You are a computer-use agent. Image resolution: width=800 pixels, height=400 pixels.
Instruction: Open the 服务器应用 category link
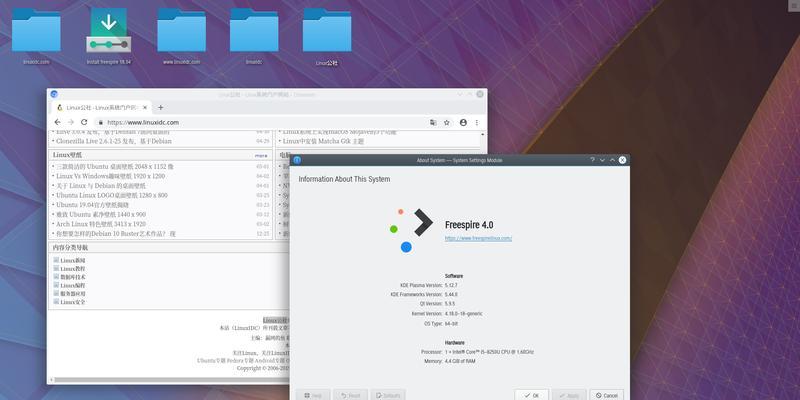tap(73, 294)
